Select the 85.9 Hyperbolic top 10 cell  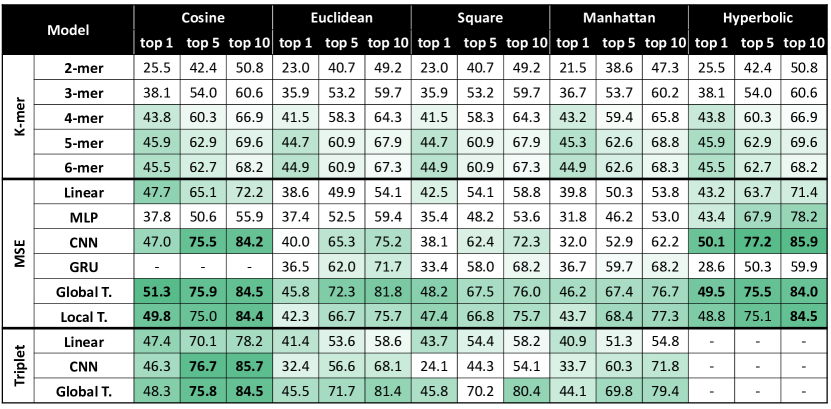[805, 242]
